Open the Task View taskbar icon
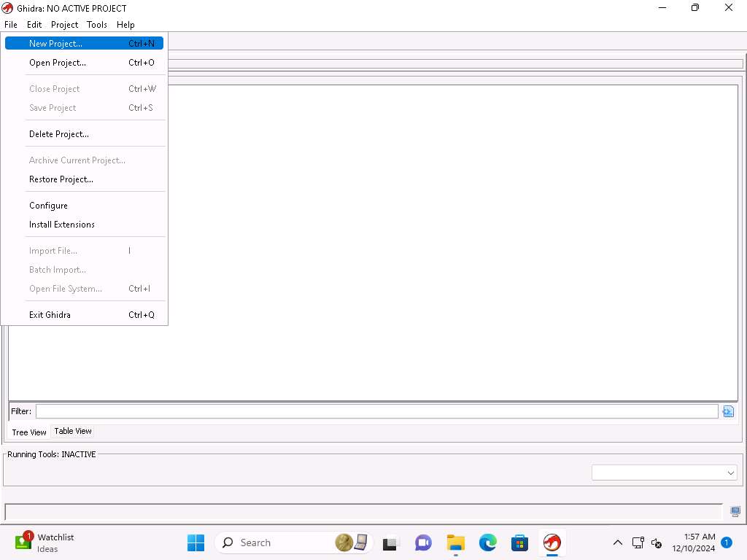This screenshot has height=560, width=747. click(390, 542)
